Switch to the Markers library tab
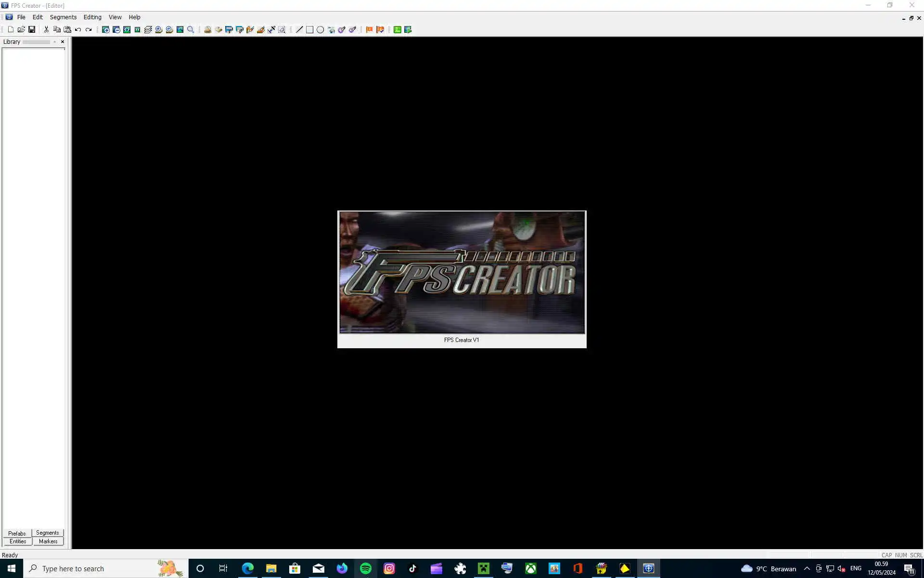 48,541
